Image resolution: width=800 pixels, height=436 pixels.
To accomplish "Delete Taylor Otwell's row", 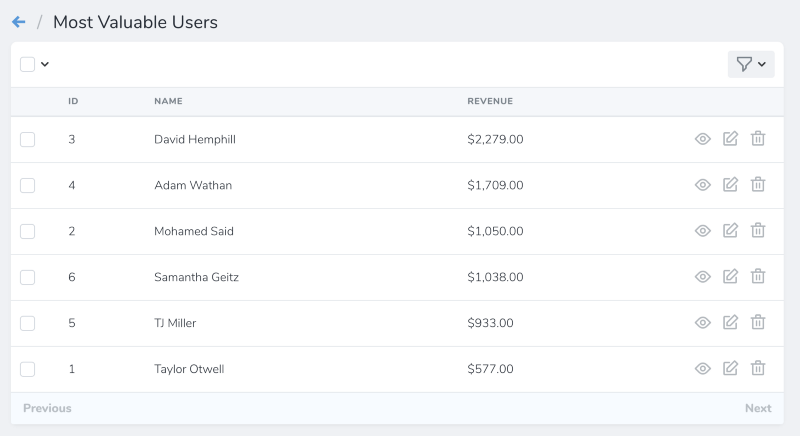I will 758,368.
